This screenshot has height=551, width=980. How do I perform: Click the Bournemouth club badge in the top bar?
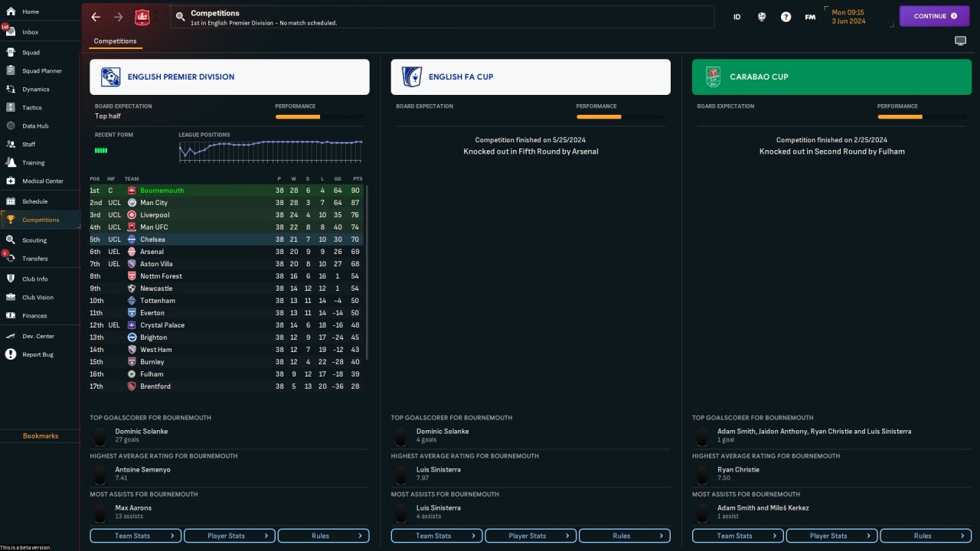[x=142, y=17]
